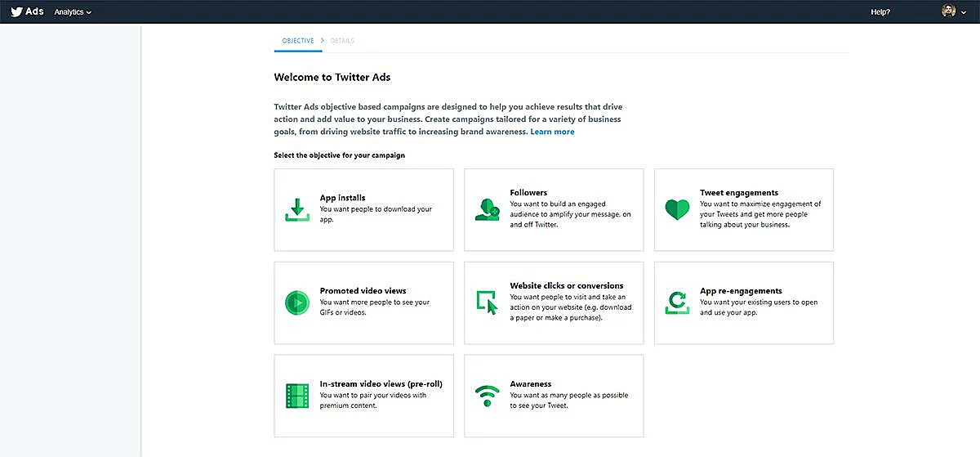Click the App installs download icon
Viewport: 980px width, 457px height.
[x=297, y=209]
